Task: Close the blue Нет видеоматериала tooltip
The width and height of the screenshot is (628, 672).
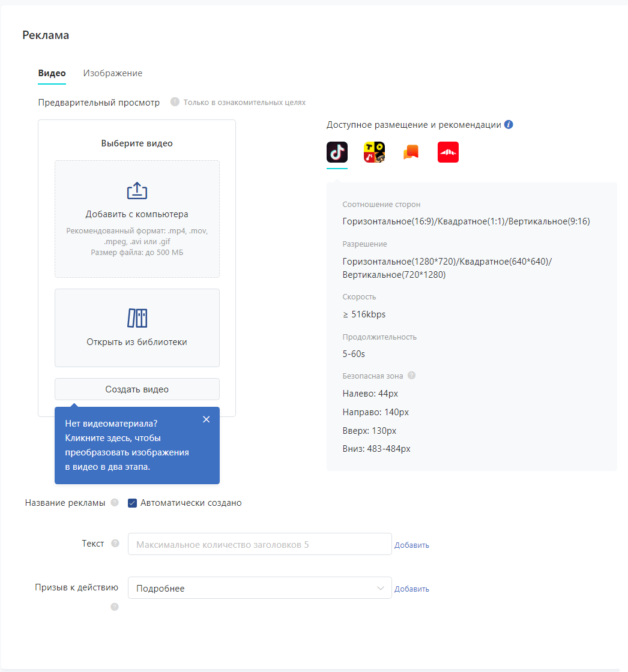Action: (206, 419)
